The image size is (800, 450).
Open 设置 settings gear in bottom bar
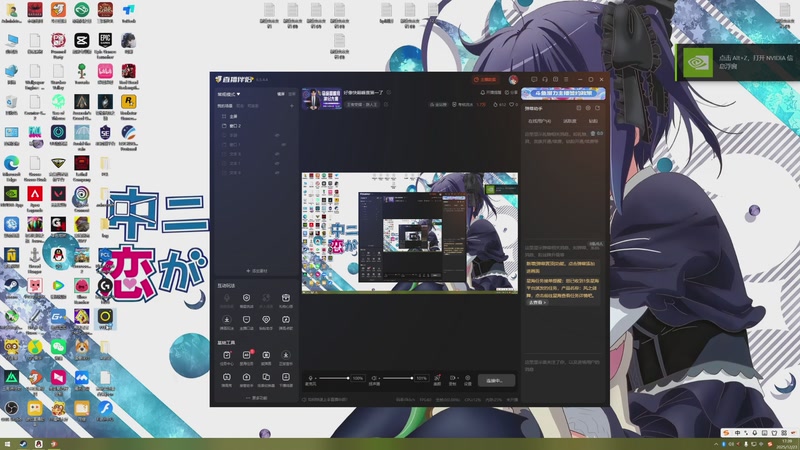click(467, 380)
